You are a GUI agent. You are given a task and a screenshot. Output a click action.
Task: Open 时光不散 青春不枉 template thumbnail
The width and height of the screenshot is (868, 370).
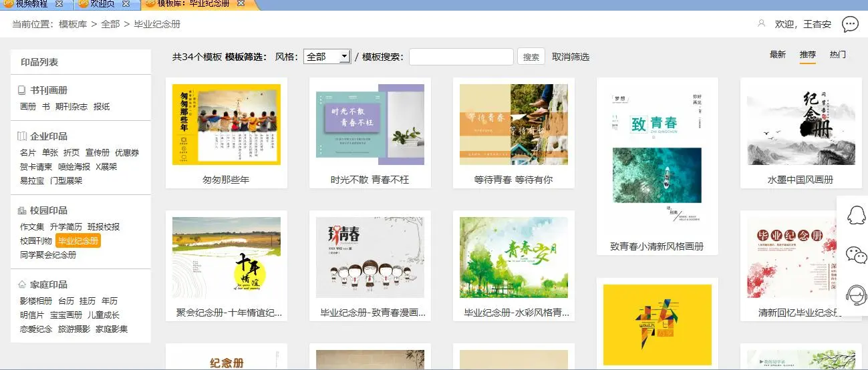(x=370, y=124)
